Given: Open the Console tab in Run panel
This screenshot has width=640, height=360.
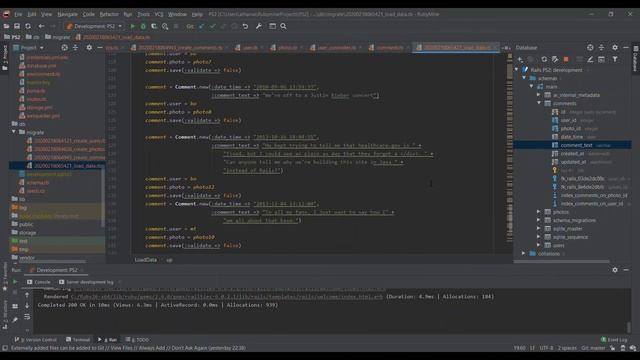Looking at the screenshot, I should [39, 282].
